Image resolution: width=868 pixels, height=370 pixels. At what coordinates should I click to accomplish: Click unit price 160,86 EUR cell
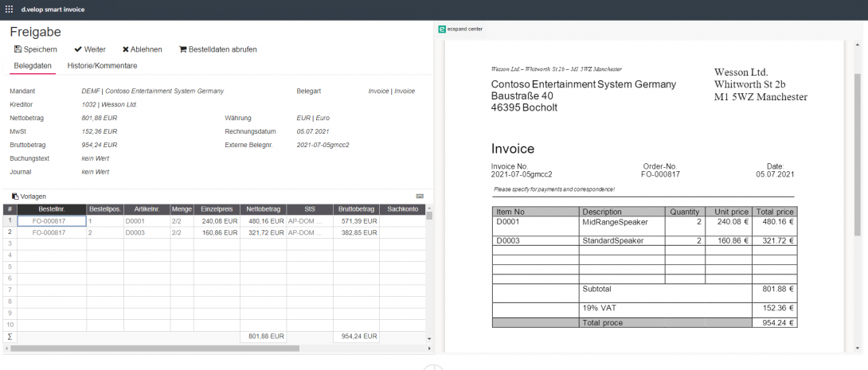pyautogui.click(x=217, y=233)
